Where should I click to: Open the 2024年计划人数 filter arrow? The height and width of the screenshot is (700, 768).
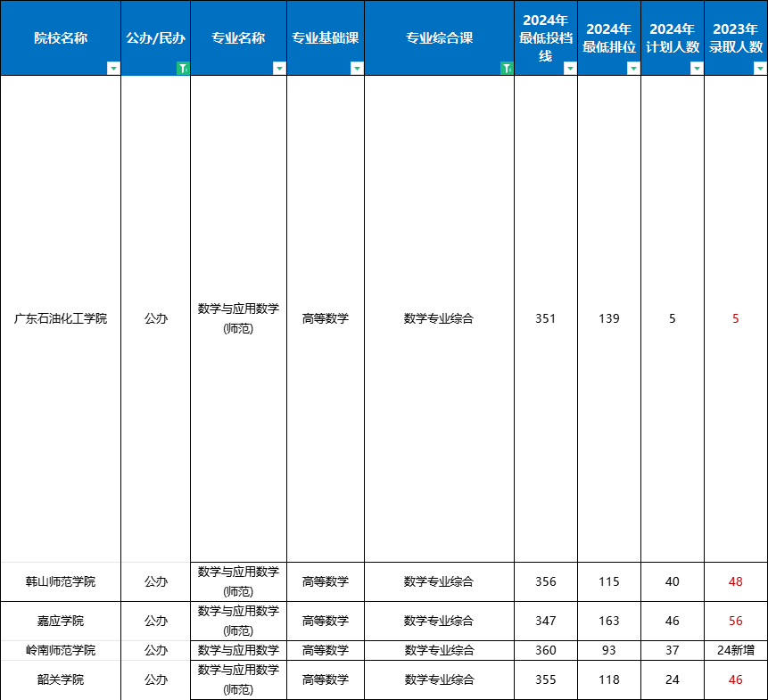697,69
